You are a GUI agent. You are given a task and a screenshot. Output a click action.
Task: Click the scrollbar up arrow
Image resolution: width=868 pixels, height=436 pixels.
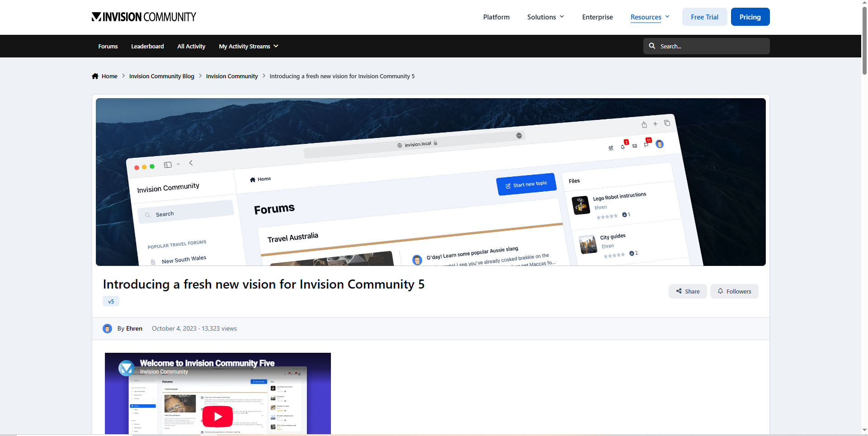tap(864, 3)
